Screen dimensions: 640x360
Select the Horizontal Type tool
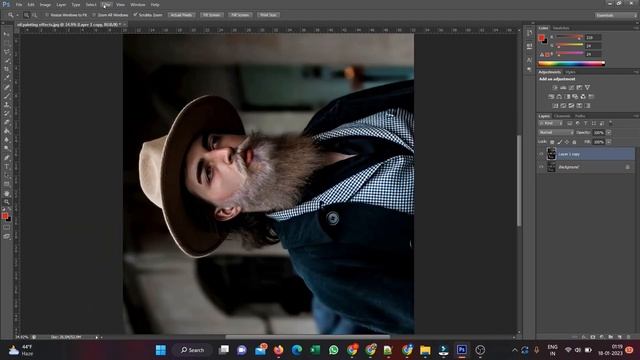coord(7,167)
